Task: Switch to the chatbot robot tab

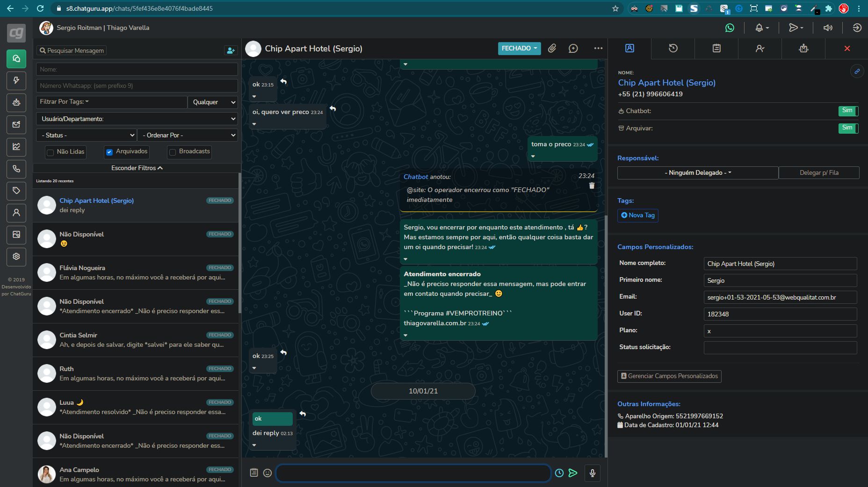Action: [803, 49]
